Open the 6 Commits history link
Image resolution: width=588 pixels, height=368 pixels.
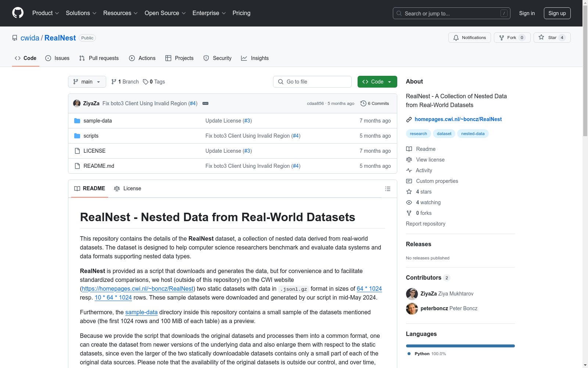(x=375, y=103)
